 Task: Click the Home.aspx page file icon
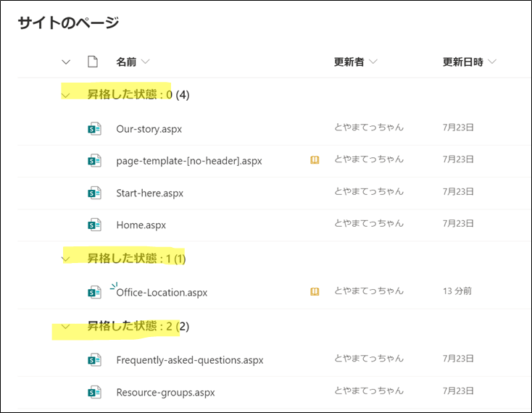click(x=94, y=225)
